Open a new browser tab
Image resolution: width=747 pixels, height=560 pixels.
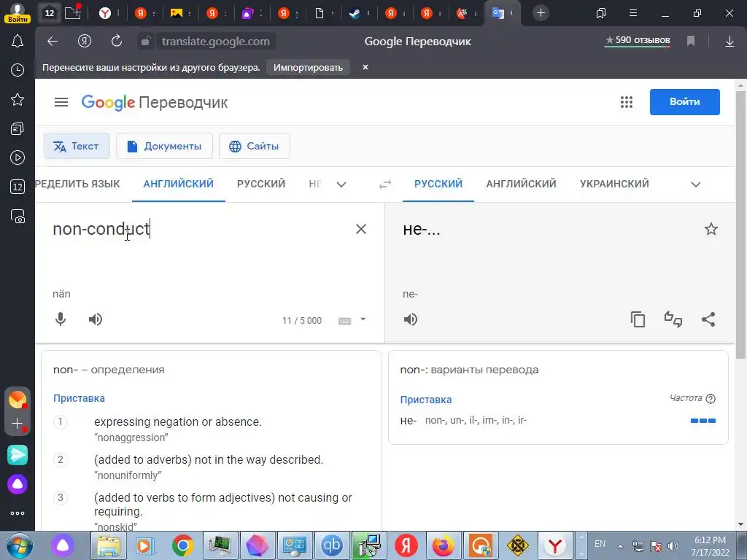541,13
